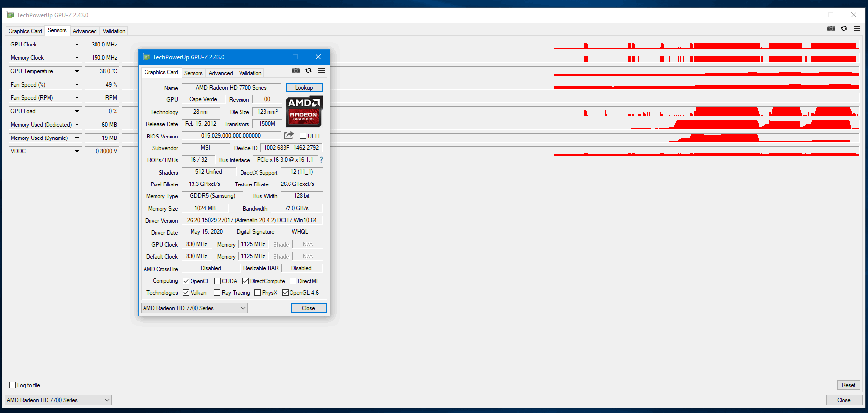Click 300.0 MHz GPU Clock reading
This screenshot has height=413, width=868.
pyautogui.click(x=102, y=45)
